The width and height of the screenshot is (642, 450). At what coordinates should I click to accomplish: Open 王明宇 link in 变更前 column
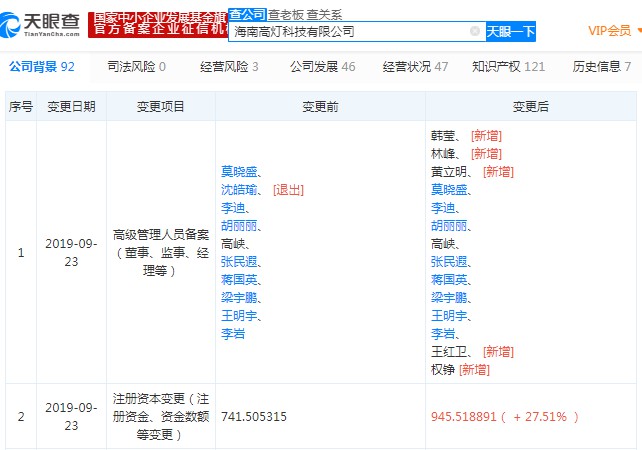239,316
